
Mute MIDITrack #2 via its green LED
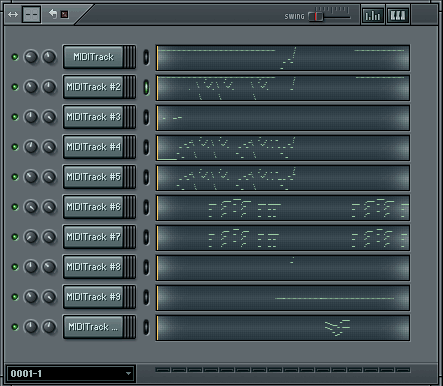pyautogui.click(x=15, y=87)
